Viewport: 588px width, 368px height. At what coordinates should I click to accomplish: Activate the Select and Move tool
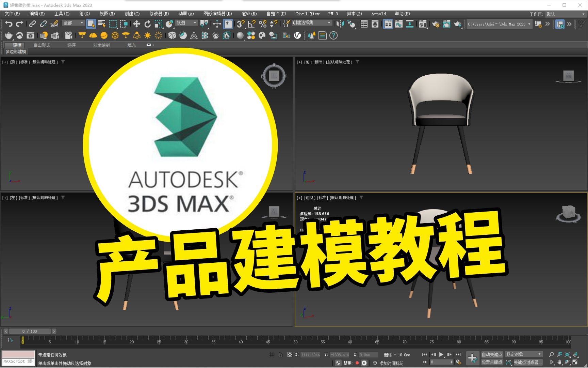coord(136,24)
